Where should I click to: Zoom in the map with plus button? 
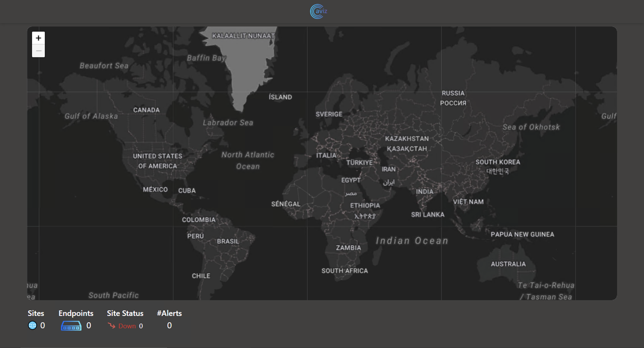[39, 38]
